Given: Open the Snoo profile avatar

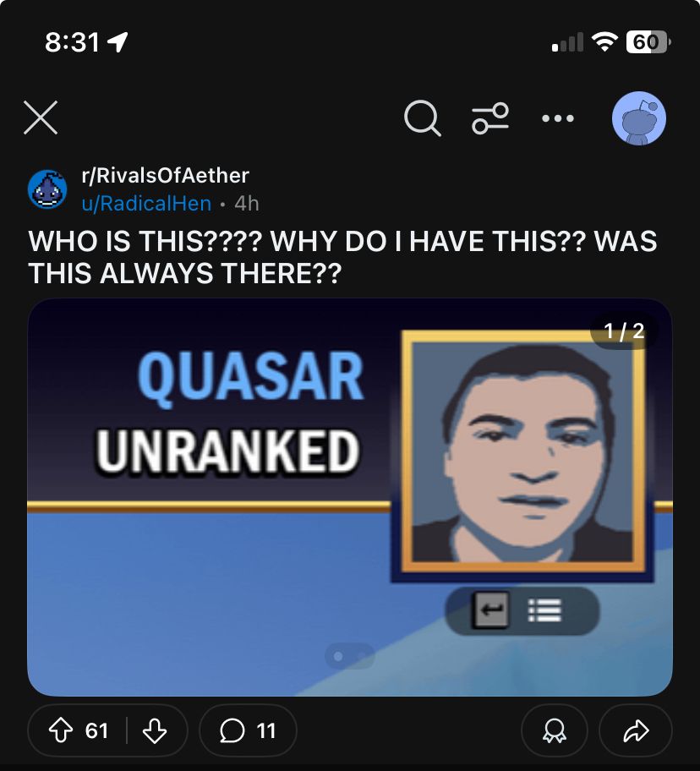Looking at the screenshot, I should pyautogui.click(x=638, y=118).
